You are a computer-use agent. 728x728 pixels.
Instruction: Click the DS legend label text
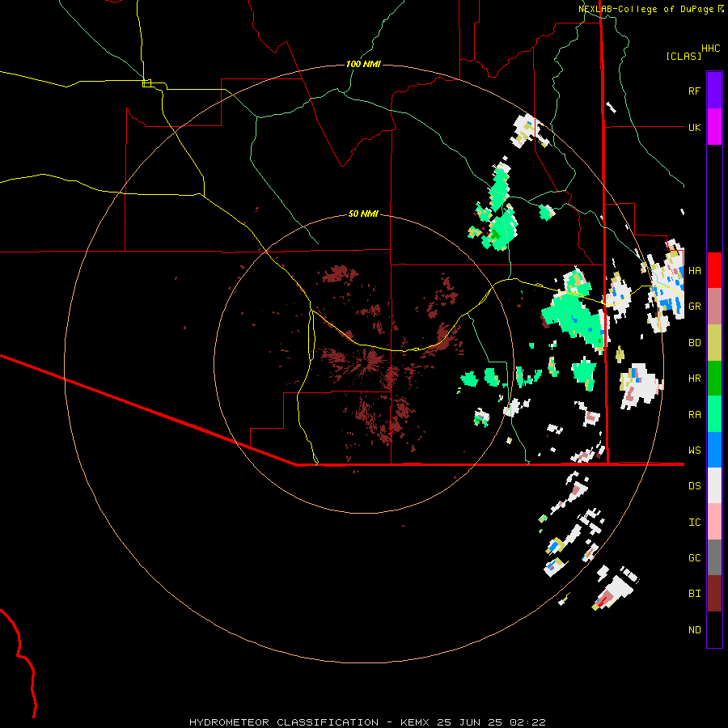pos(694,486)
